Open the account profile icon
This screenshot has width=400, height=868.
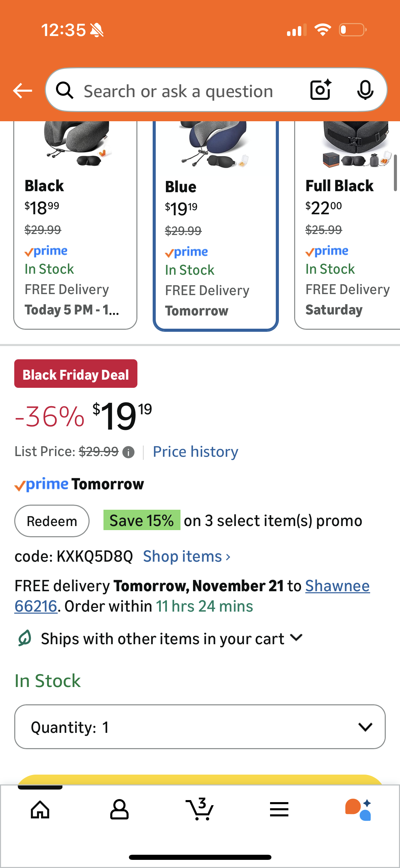click(x=119, y=810)
